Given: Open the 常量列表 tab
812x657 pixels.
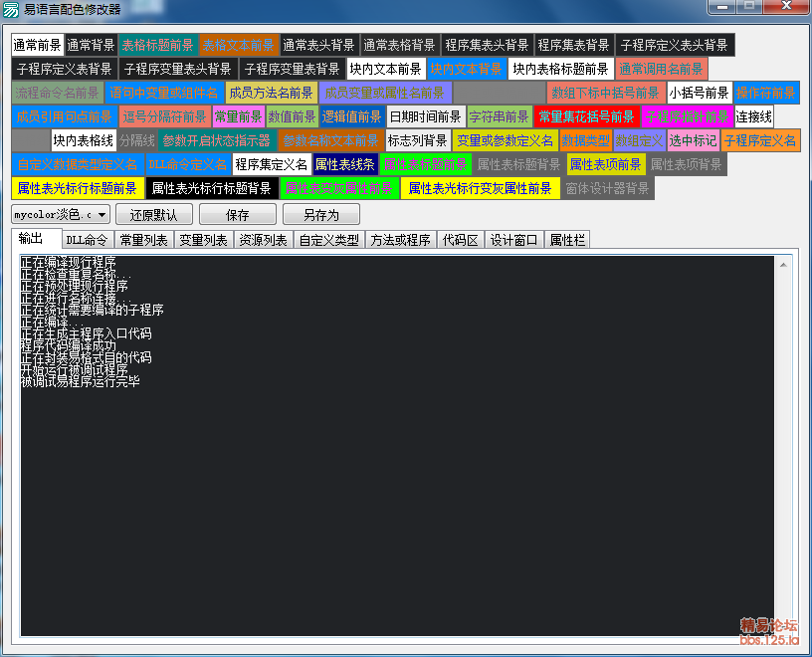Looking at the screenshot, I should [144, 240].
